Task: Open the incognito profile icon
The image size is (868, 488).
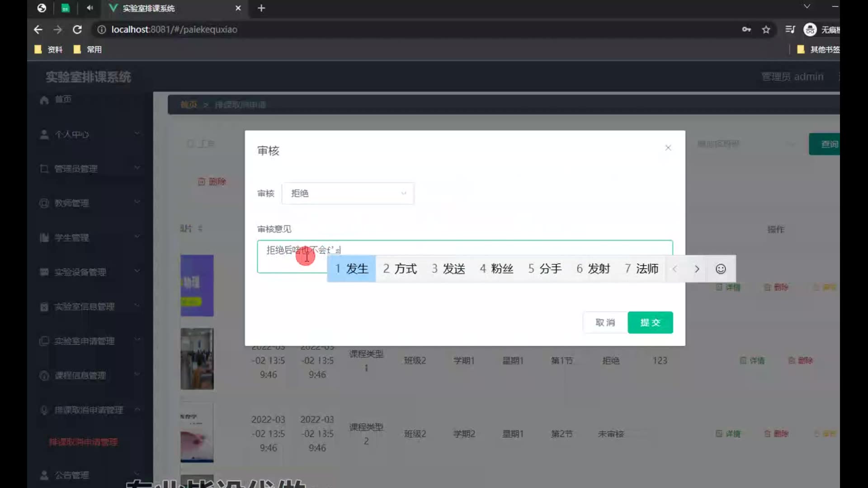Action: [810, 30]
